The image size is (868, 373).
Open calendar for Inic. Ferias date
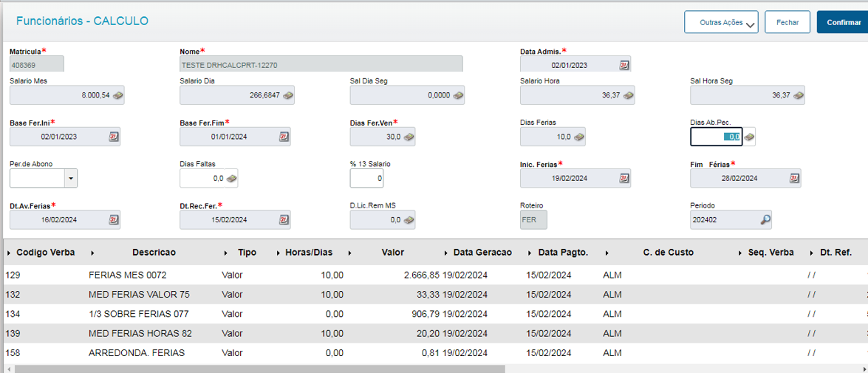[x=624, y=178]
